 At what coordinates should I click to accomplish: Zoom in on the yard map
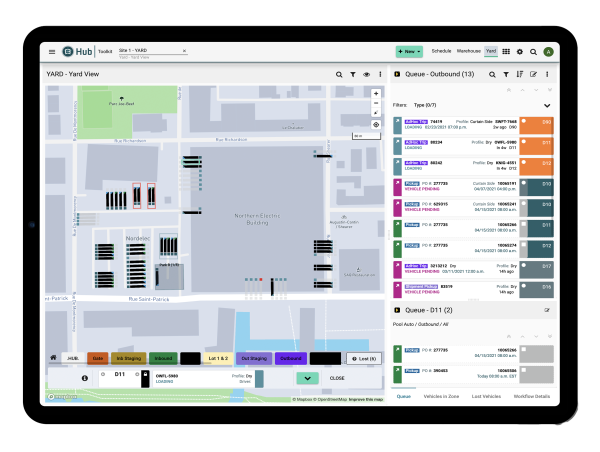tap(376, 94)
